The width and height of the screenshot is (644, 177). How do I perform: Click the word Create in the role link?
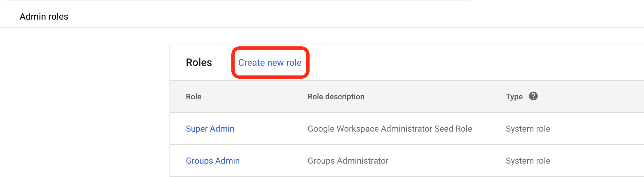pos(251,62)
